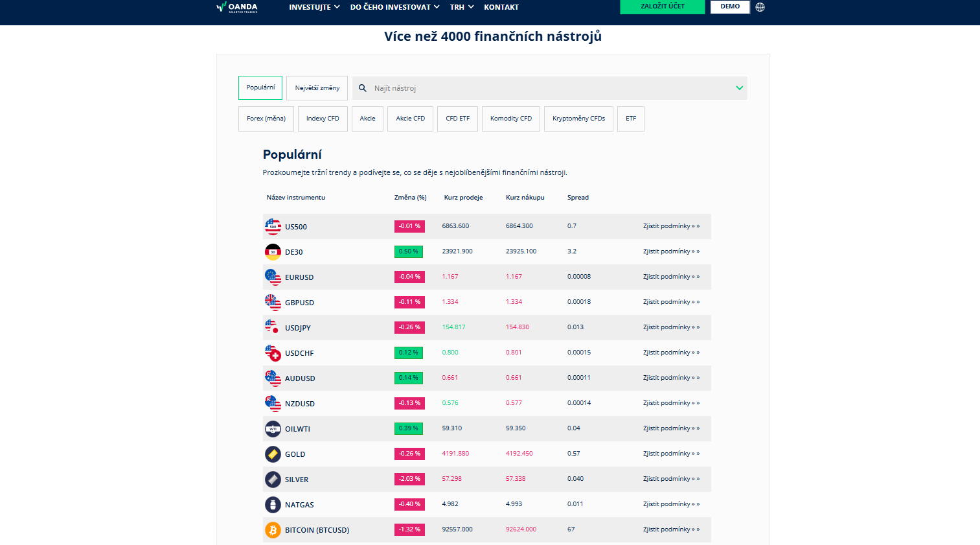Click the Najít nástroj search field

click(544, 88)
